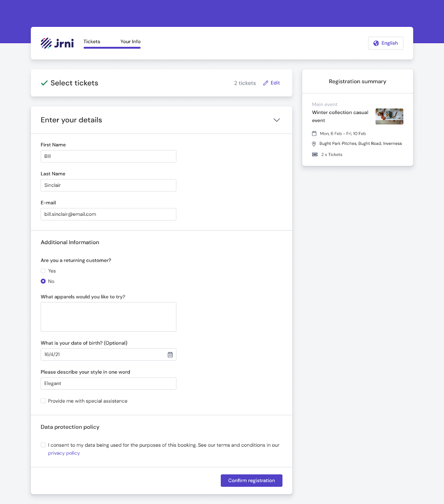Screen dimensions: 444x504
Task: Click the 2 tickets count text
Action: click(245, 83)
